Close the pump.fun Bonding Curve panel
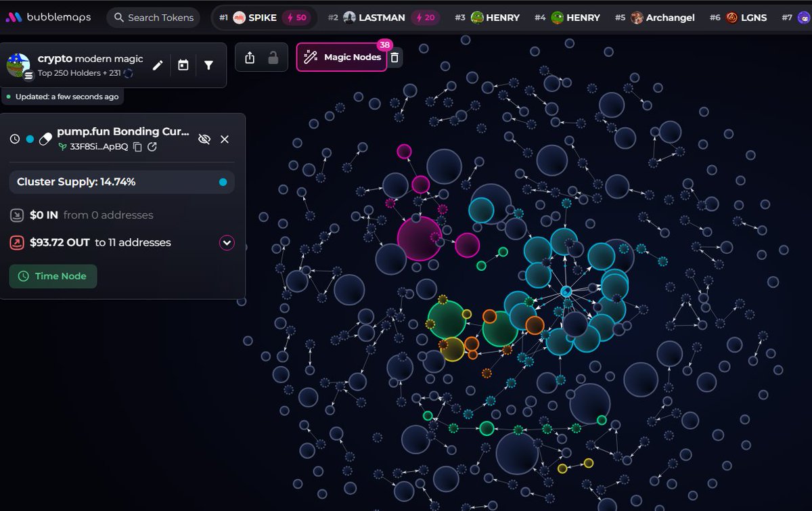Viewport: 812px width, 511px height. coord(225,139)
